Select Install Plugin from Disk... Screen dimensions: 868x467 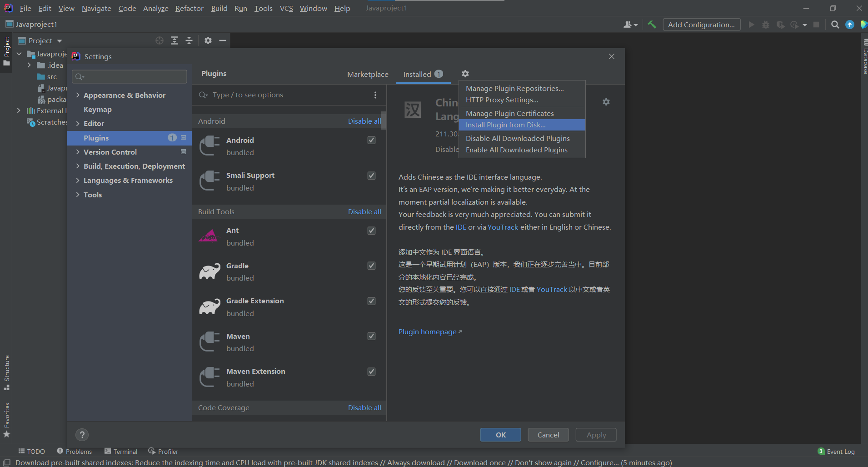point(522,125)
